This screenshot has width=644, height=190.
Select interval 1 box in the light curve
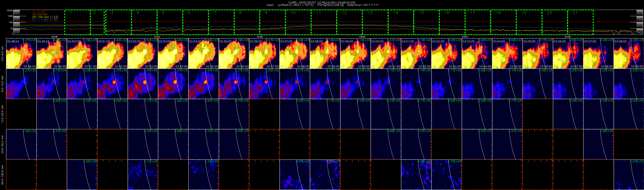pyautogui.click(x=78, y=22)
